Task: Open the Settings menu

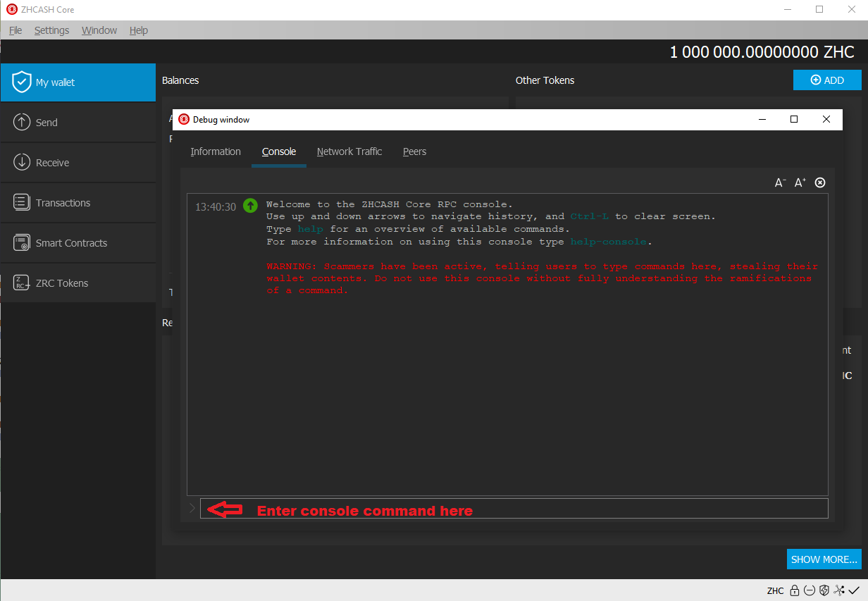Action: pos(52,30)
